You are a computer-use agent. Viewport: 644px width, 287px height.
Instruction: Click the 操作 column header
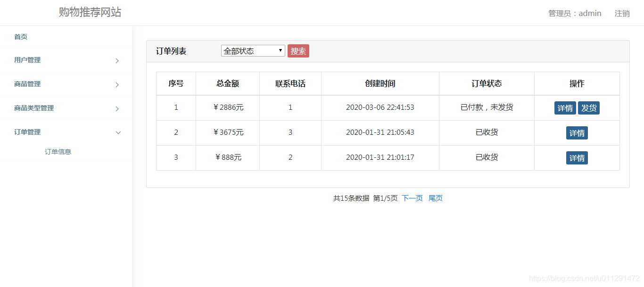(x=577, y=83)
